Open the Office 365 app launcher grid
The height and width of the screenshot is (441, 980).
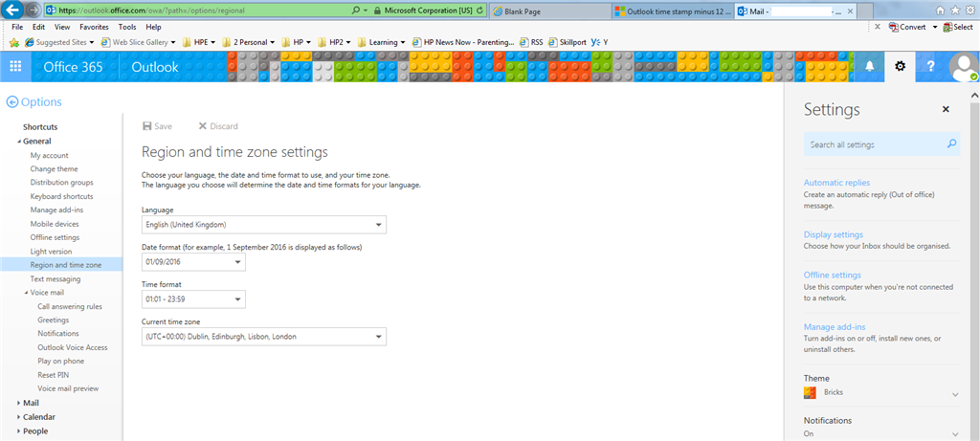pos(15,67)
